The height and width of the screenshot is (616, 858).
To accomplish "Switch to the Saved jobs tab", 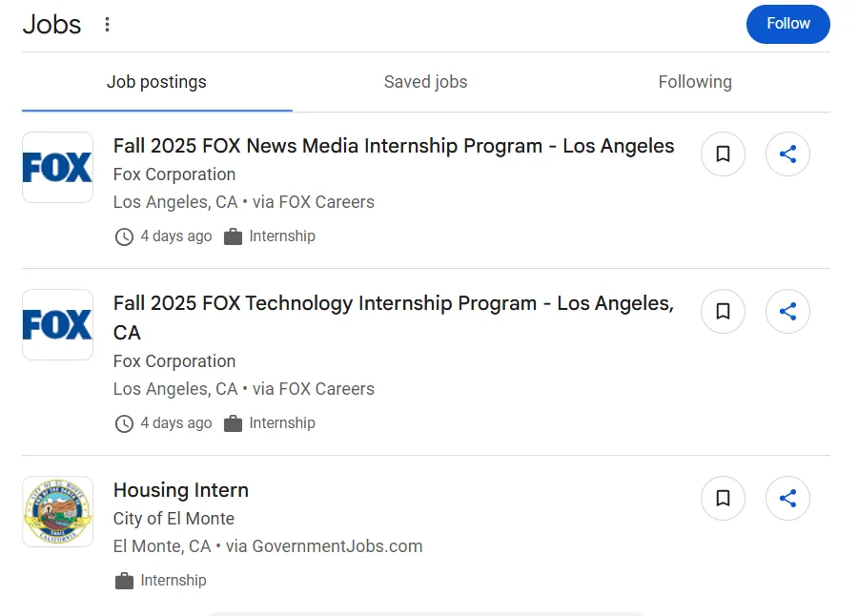I will 425,82.
